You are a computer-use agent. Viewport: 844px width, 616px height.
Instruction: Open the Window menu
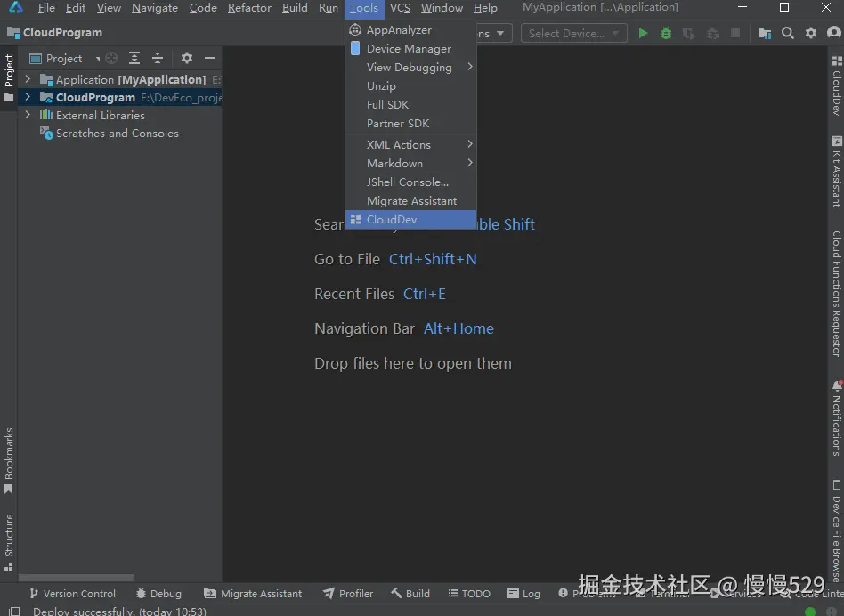(x=442, y=8)
